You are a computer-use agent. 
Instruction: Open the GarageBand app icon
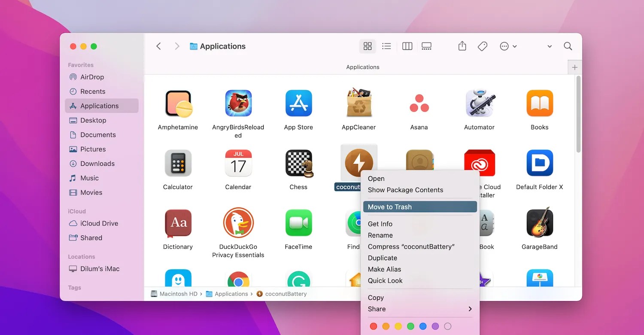pyautogui.click(x=540, y=223)
